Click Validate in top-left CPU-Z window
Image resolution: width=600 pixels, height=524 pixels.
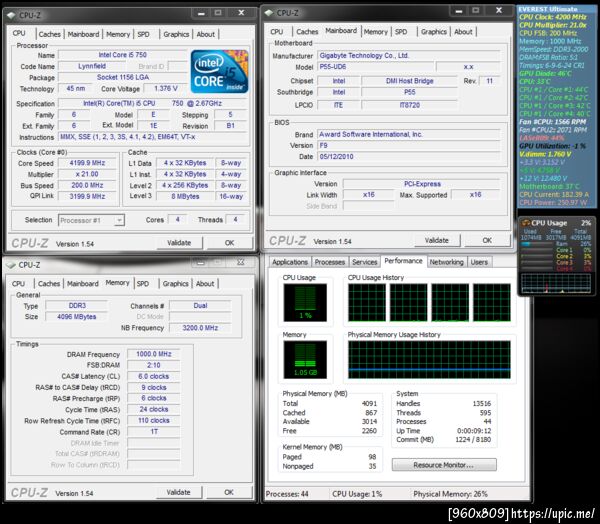click(179, 243)
